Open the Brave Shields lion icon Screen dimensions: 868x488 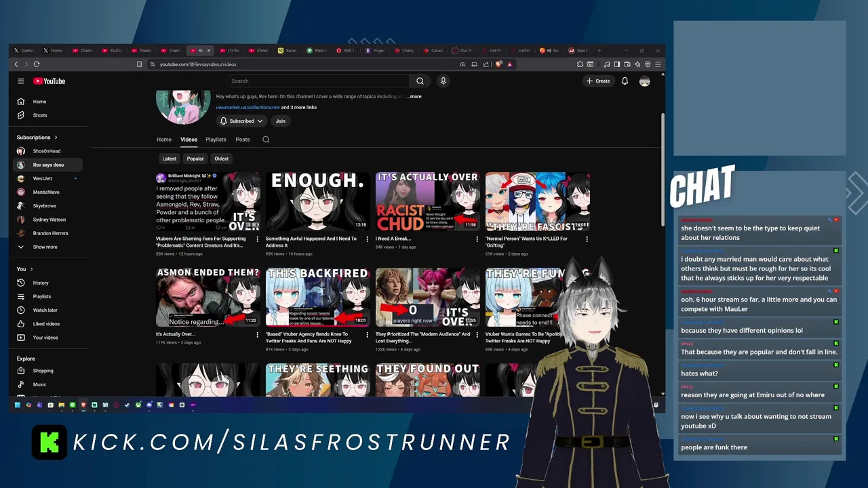click(x=499, y=64)
